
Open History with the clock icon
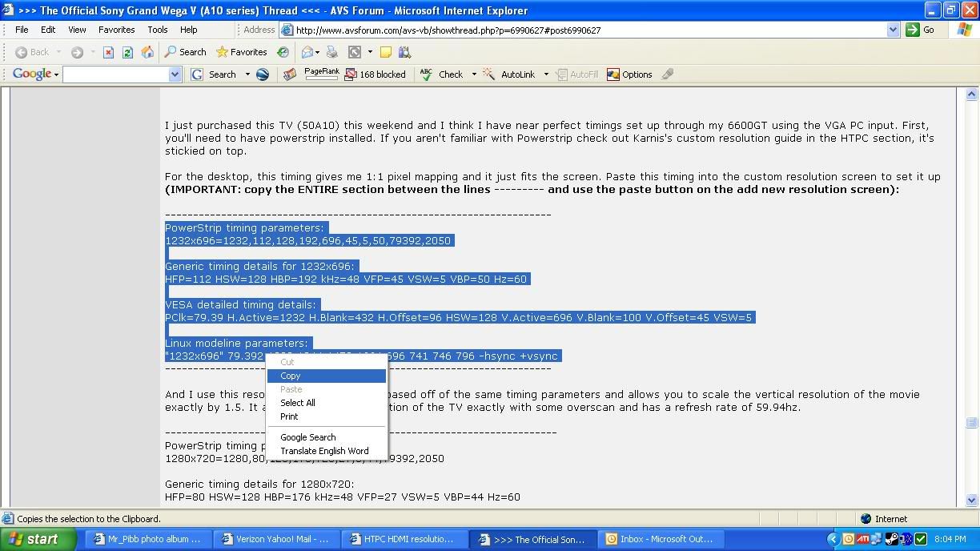click(283, 52)
